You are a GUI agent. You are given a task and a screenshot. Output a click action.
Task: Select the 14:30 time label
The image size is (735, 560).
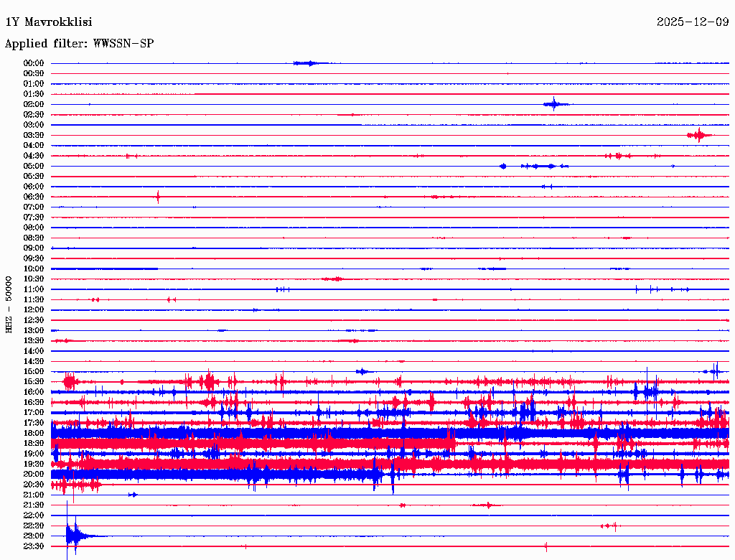34,362
